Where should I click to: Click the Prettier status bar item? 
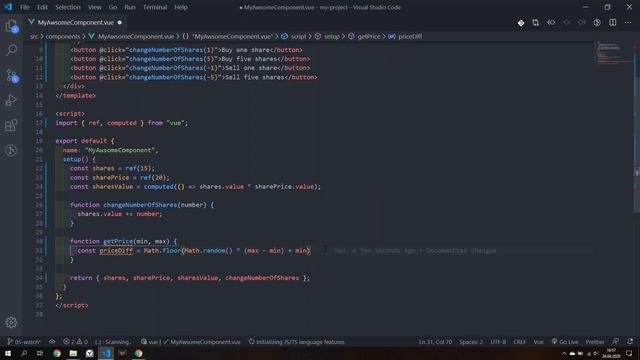tap(595, 342)
